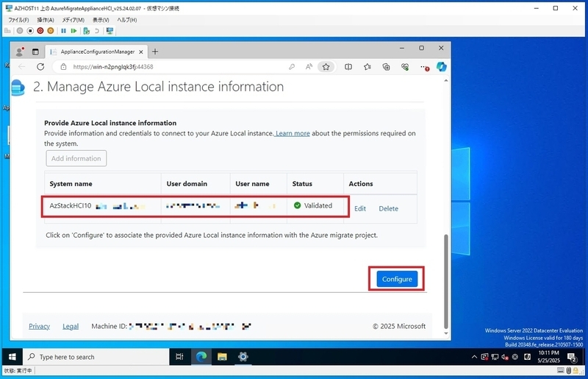Open Browser essentials heart icon

(405, 67)
